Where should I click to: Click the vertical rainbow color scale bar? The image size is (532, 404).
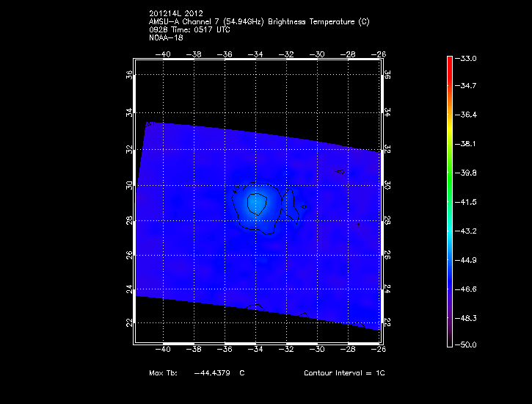(x=449, y=201)
